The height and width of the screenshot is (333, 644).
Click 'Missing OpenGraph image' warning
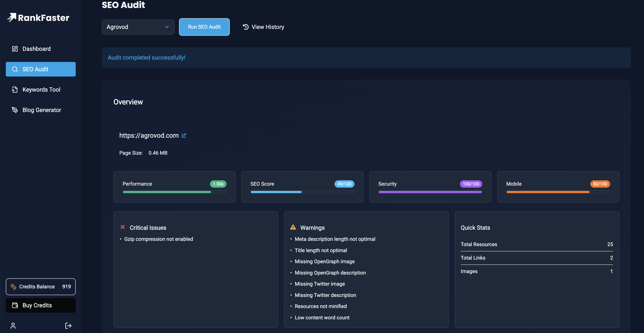click(325, 261)
